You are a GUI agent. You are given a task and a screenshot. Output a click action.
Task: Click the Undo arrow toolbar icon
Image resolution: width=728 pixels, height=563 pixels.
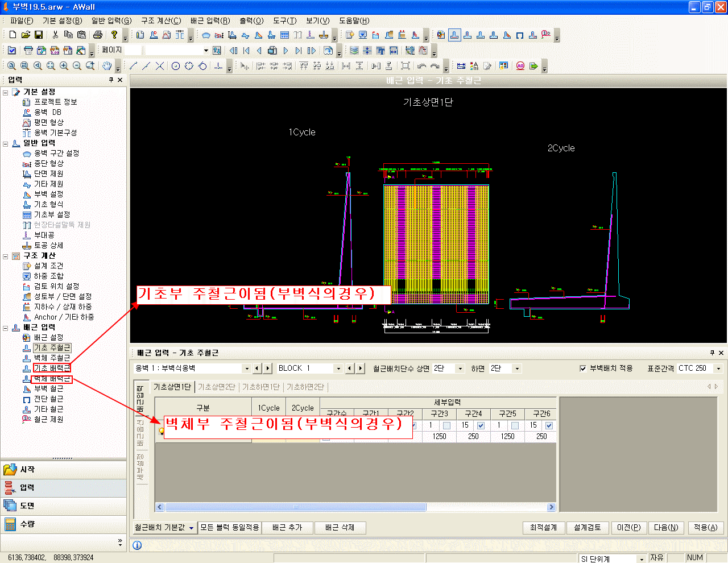[421, 66]
